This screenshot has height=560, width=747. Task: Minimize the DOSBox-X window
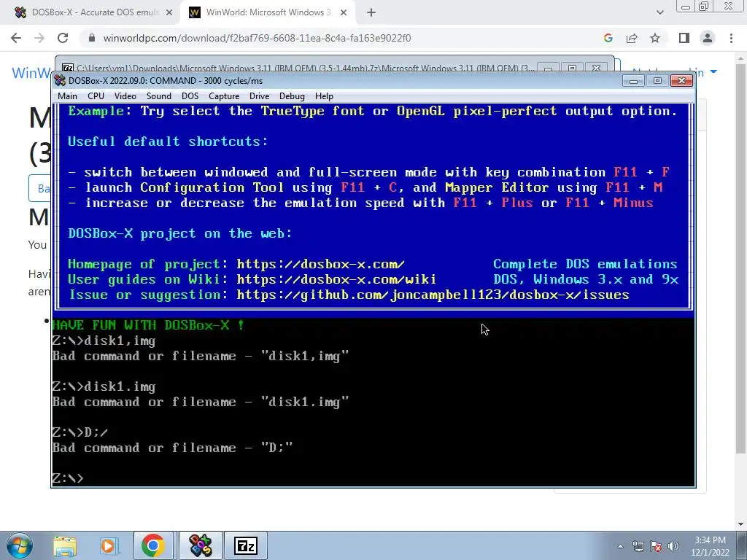tap(633, 81)
